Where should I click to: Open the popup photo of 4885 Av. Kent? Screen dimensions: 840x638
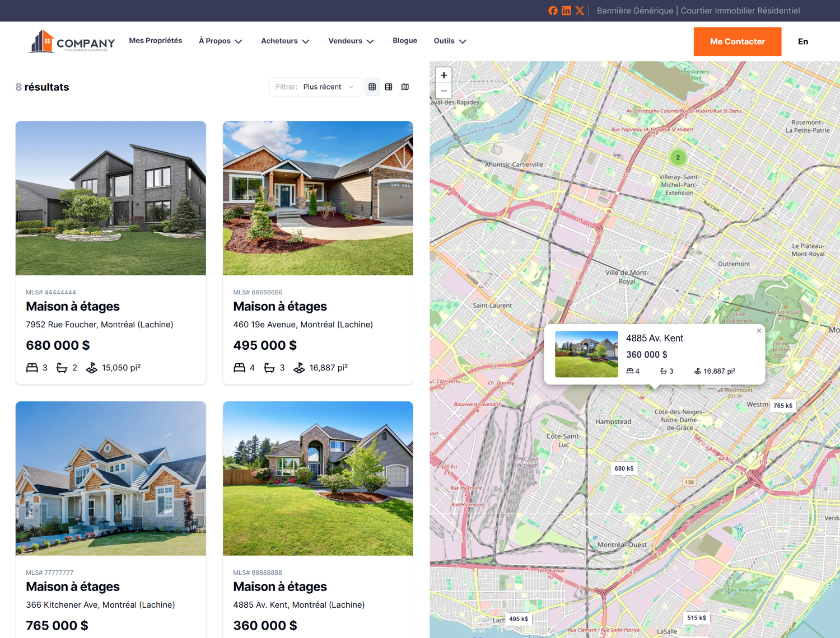click(586, 354)
